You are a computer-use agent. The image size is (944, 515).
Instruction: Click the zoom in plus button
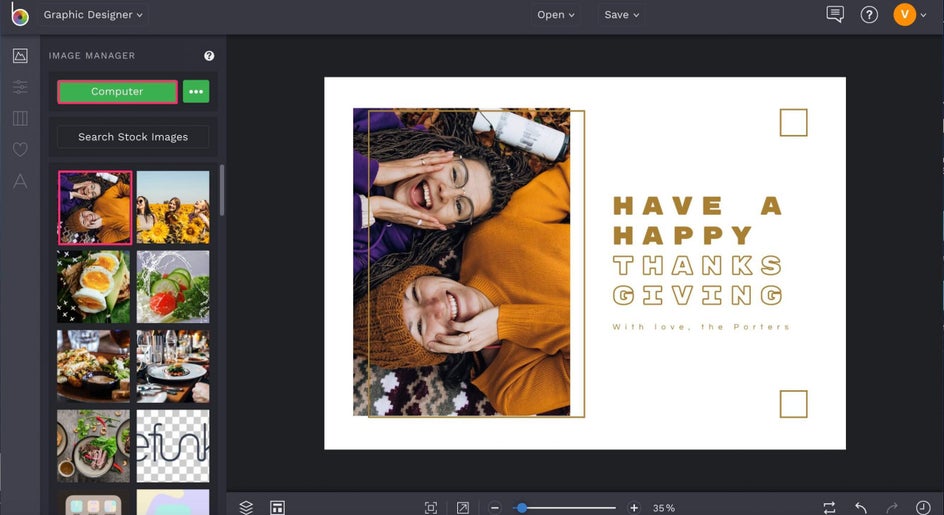click(x=634, y=507)
